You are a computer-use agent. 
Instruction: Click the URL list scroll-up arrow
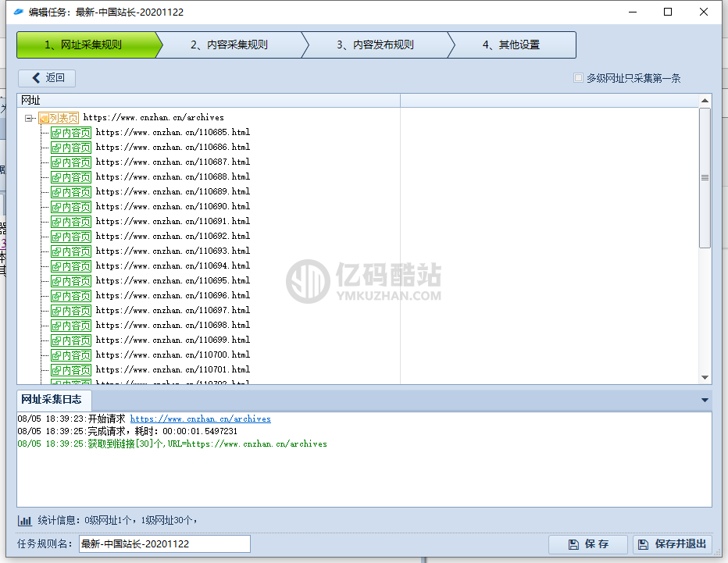pyautogui.click(x=705, y=100)
